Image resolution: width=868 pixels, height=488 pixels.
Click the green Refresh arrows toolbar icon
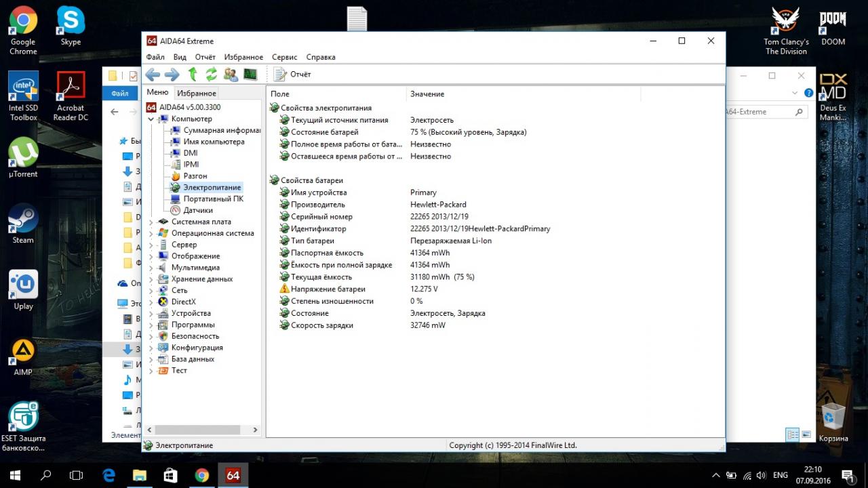212,75
